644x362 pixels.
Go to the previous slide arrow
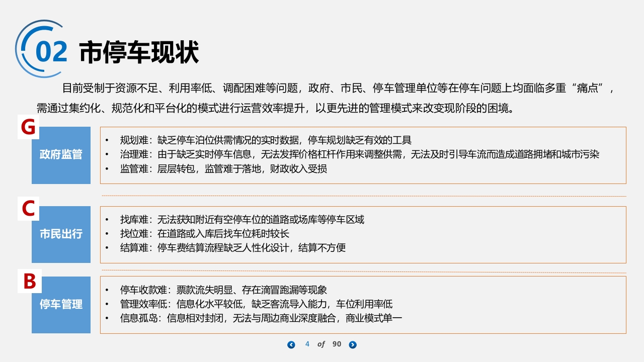[291, 344]
